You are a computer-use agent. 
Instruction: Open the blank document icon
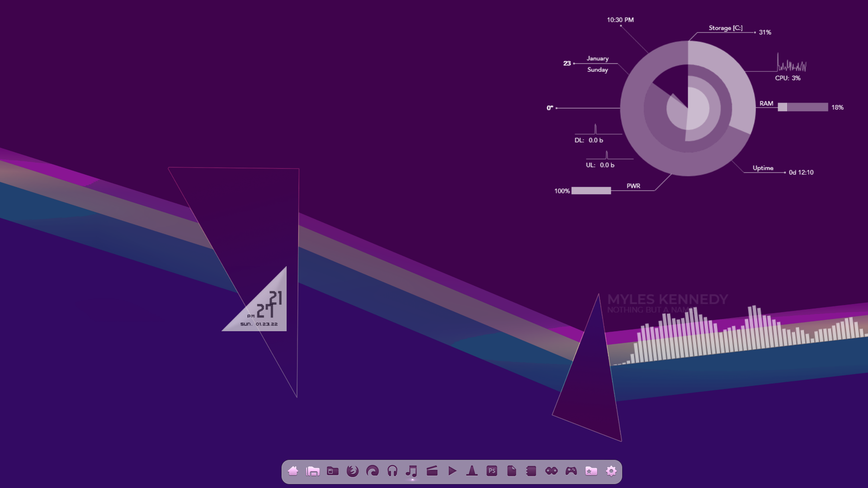tap(511, 471)
